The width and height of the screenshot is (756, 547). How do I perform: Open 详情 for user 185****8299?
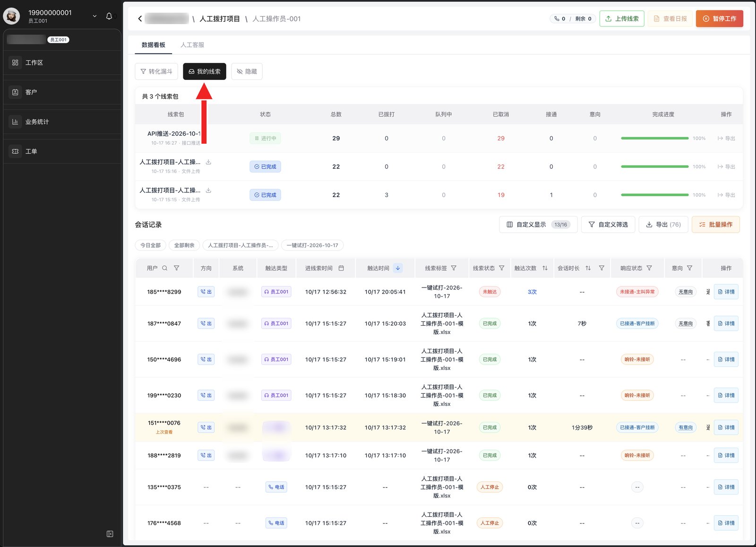(x=726, y=292)
